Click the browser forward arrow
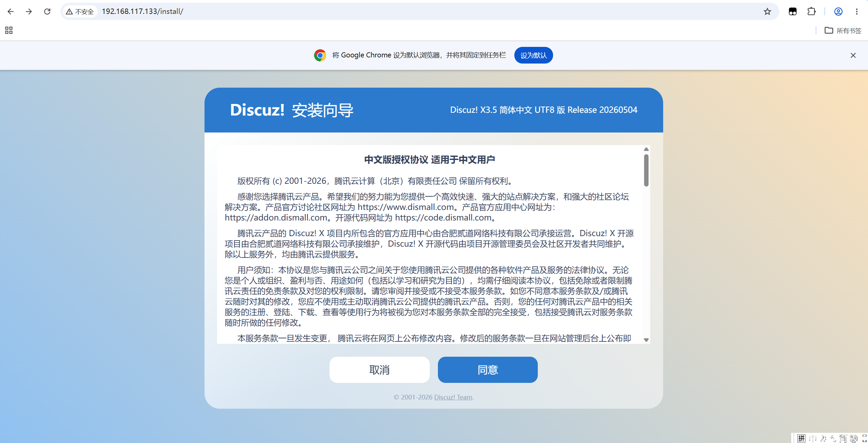 point(29,12)
